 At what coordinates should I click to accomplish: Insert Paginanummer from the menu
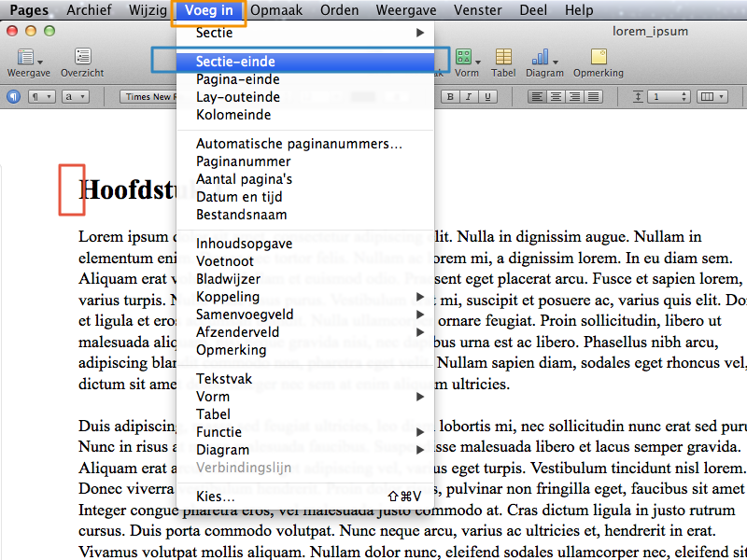(305, 161)
